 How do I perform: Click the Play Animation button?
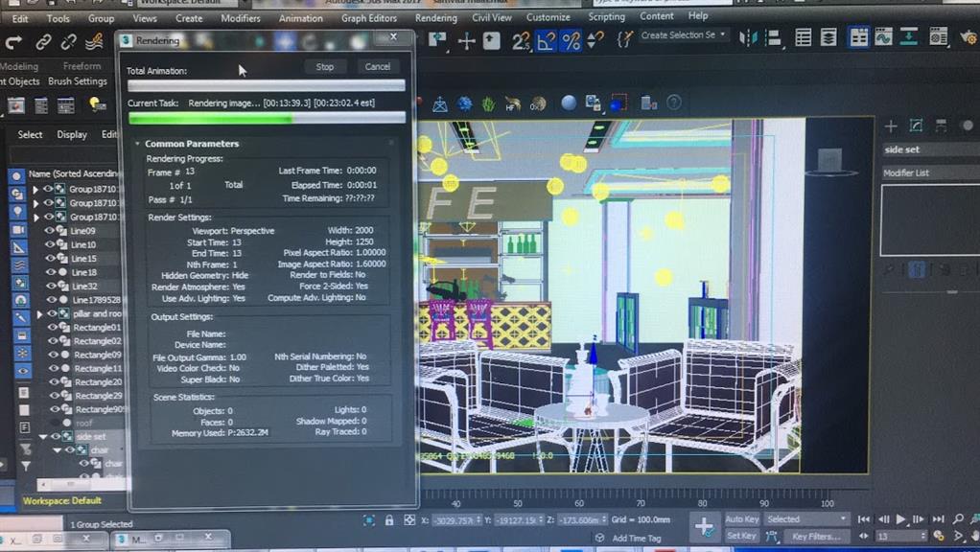point(901,519)
